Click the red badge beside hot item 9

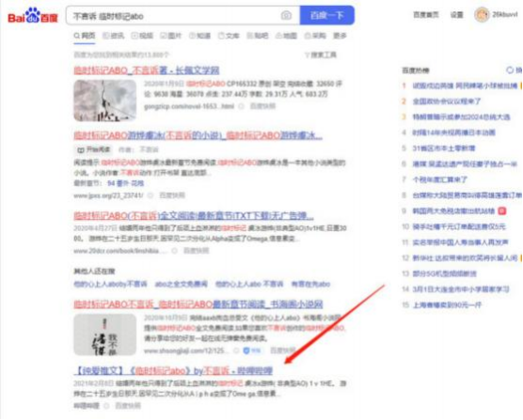(x=501, y=210)
